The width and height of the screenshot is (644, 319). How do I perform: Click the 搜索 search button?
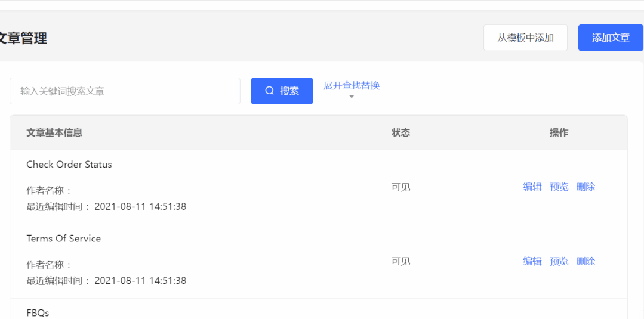282,91
